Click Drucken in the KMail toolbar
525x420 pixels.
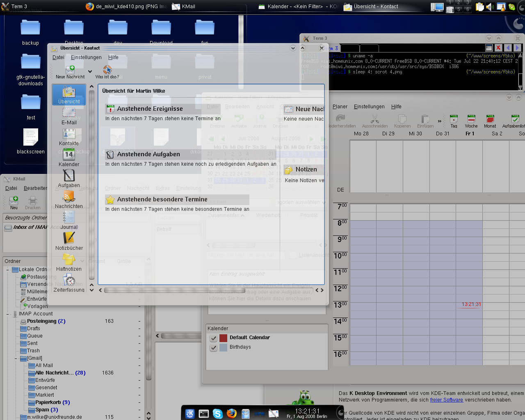click(32, 203)
